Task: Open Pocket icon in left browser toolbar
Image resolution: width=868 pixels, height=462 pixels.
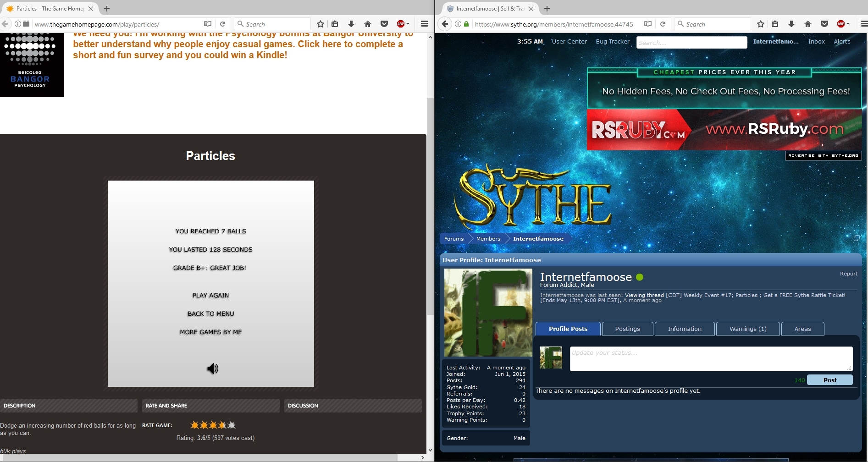Action: [x=384, y=24]
